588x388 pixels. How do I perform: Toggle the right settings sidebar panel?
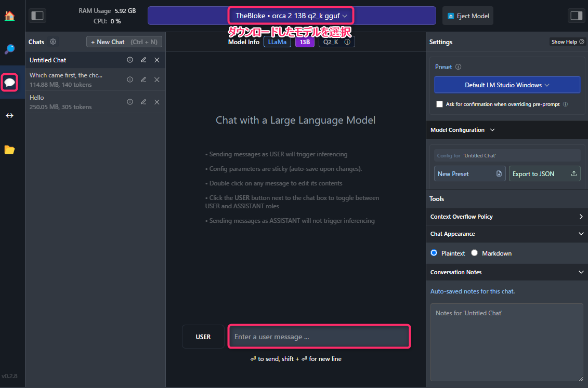(577, 16)
